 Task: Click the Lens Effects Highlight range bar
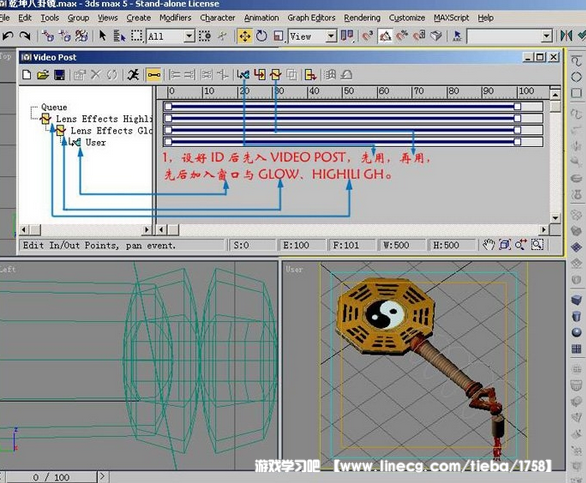[343, 119]
